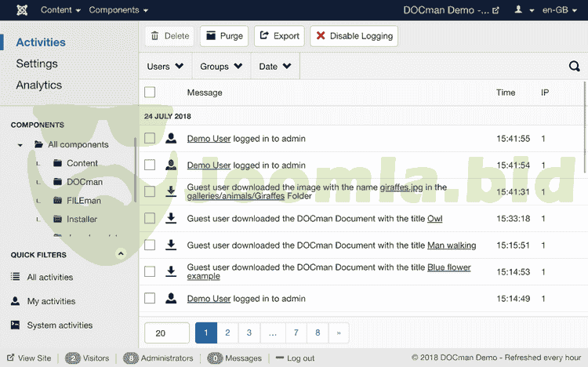The height and width of the screenshot is (367, 588).
Task: Switch to the Activities section
Action: pyautogui.click(x=41, y=42)
